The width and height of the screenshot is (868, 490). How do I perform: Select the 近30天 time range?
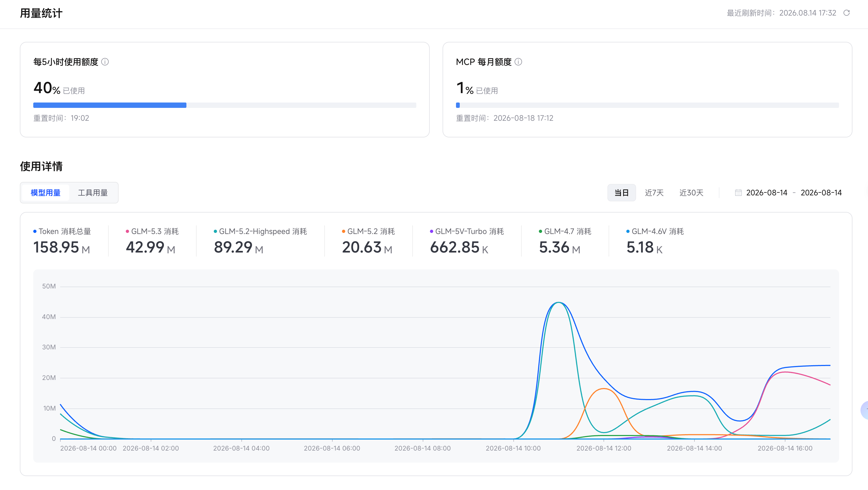[x=691, y=193]
